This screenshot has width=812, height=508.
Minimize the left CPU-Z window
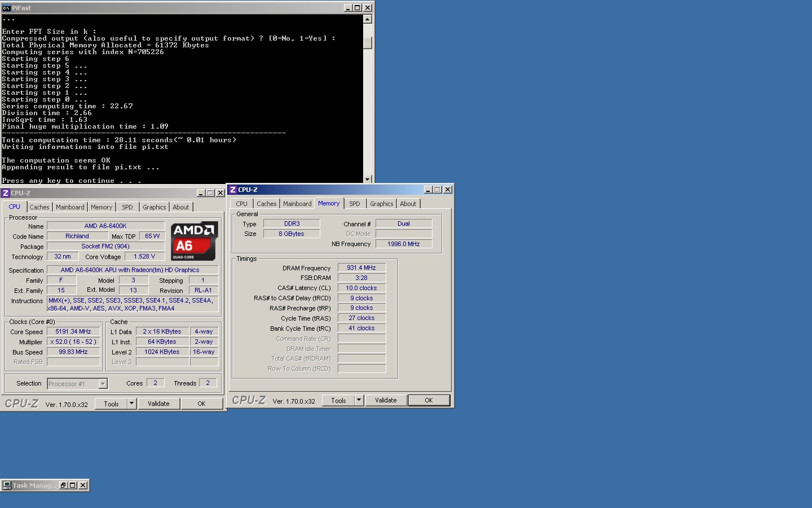tap(200, 193)
